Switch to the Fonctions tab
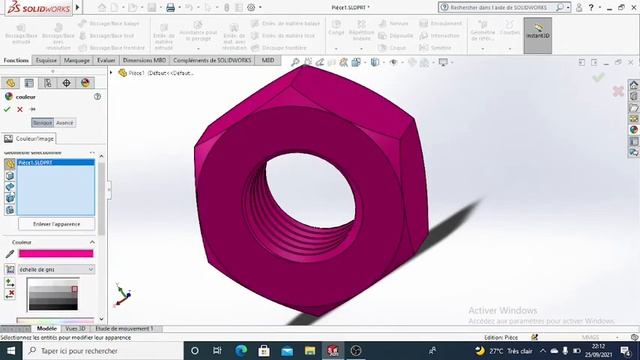This screenshot has height=360, width=640. click(x=16, y=60)
